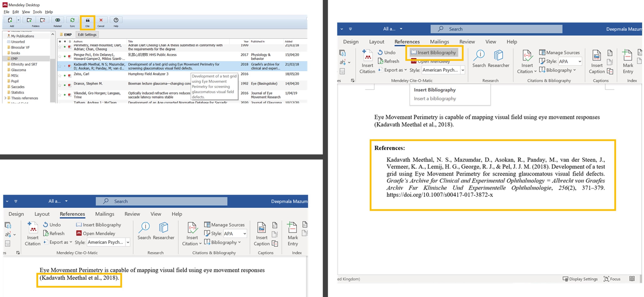Click Open Mendeley in the bottom-left Word ribbon

pos(96,233)
